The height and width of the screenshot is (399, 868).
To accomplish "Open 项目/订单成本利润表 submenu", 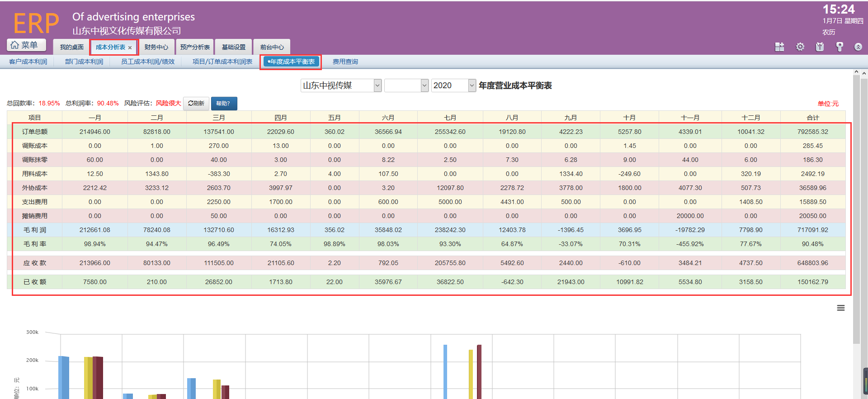I will click(222, 62).
